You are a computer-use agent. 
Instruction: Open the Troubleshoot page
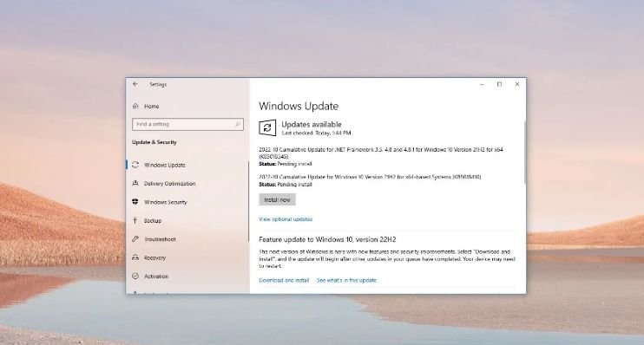coord(160,239)
